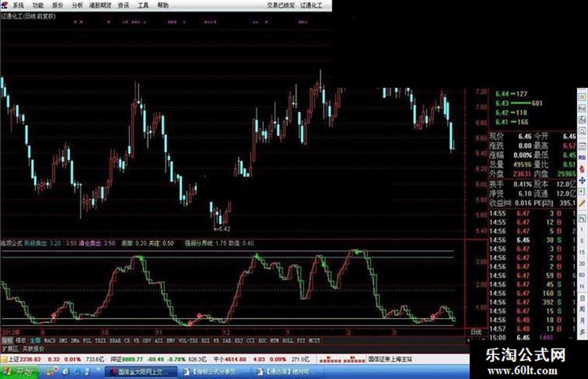588x379 pixels.
Task: Click the F5 sidebar icon
Action: (582, 218)
